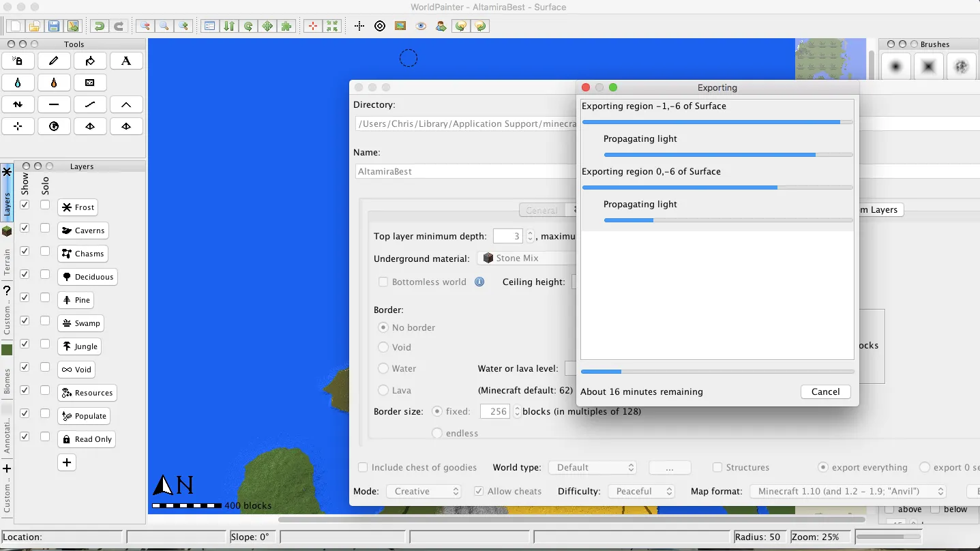Select the Pencil tool
Image resolution: width=980 pixels, height=551 pixels.
(x=54, y=61)
